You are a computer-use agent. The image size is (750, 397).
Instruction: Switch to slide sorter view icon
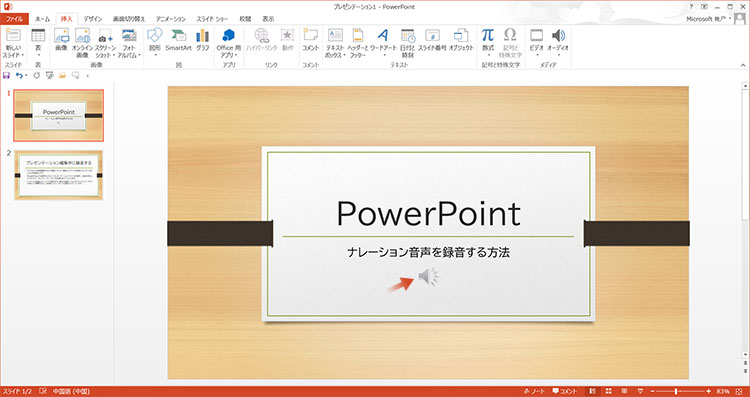(608, 391)
